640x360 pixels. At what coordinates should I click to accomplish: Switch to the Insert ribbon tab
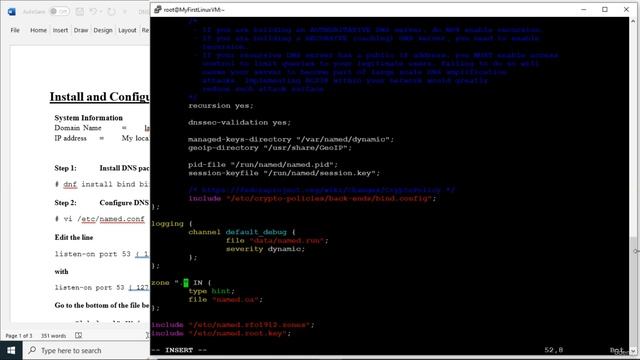pyautogui.click(x=60, y=30)
